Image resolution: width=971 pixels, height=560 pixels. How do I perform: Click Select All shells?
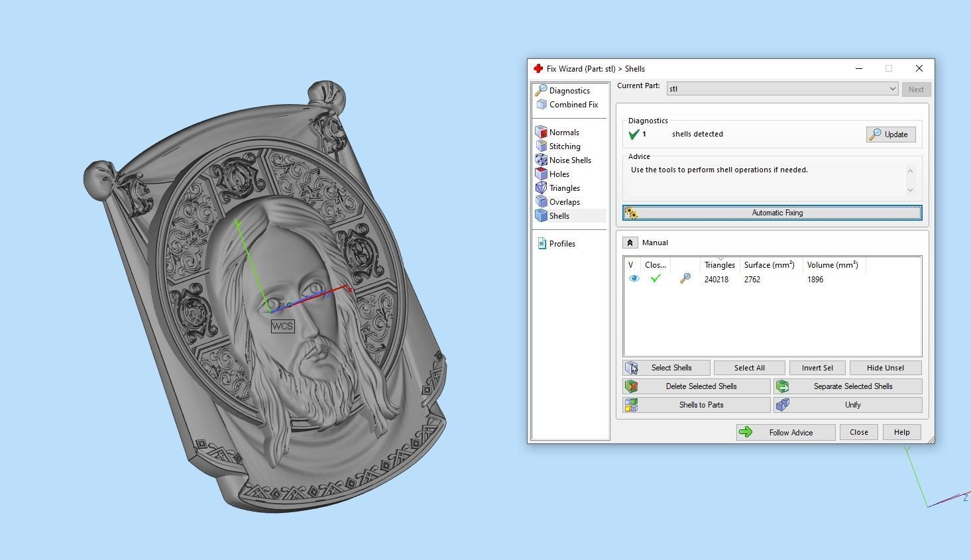750,368
